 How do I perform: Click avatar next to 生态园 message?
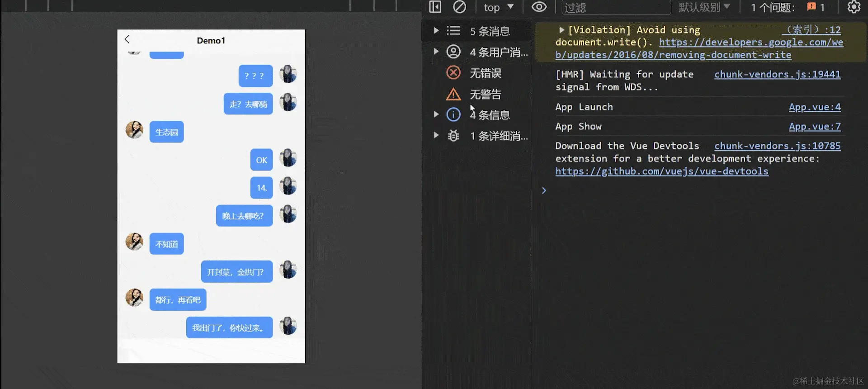point(134,130)
